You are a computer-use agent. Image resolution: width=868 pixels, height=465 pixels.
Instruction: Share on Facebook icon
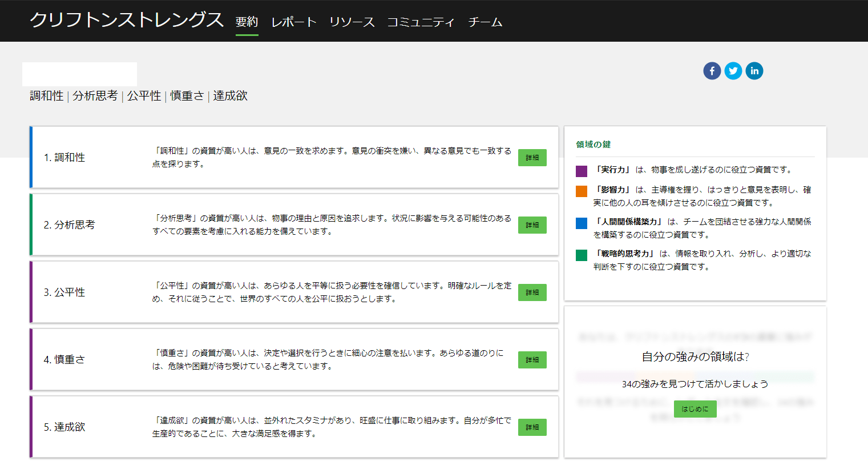pyautogui.click(x=712, y=71)
